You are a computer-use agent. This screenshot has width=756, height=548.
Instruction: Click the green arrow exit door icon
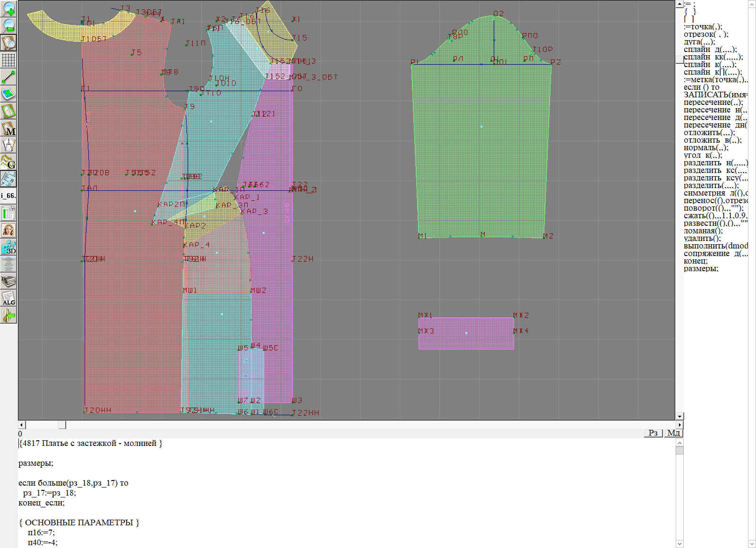(x=9, y=315)
